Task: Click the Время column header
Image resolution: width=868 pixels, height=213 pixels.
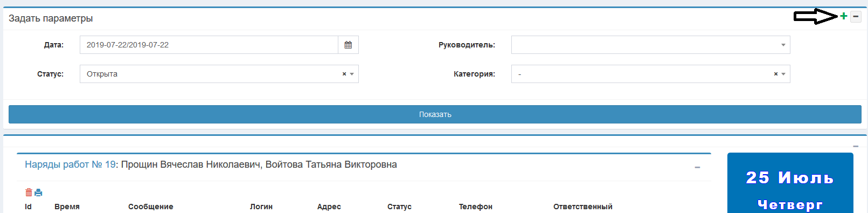Action: click(x=67, y=207)
